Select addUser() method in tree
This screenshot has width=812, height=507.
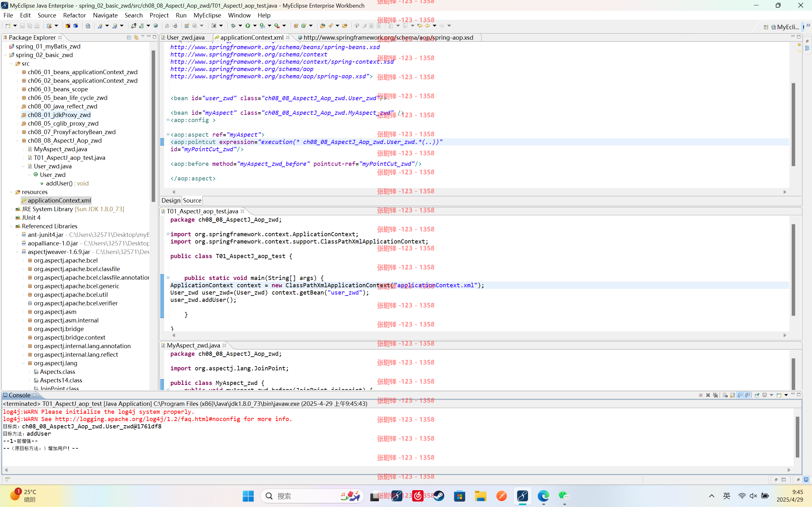tap(67, 183)
